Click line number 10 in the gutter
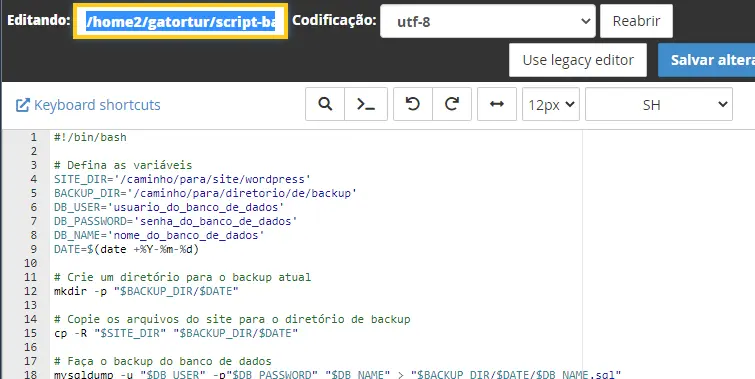The image size is (755, 379). point(31,263)
